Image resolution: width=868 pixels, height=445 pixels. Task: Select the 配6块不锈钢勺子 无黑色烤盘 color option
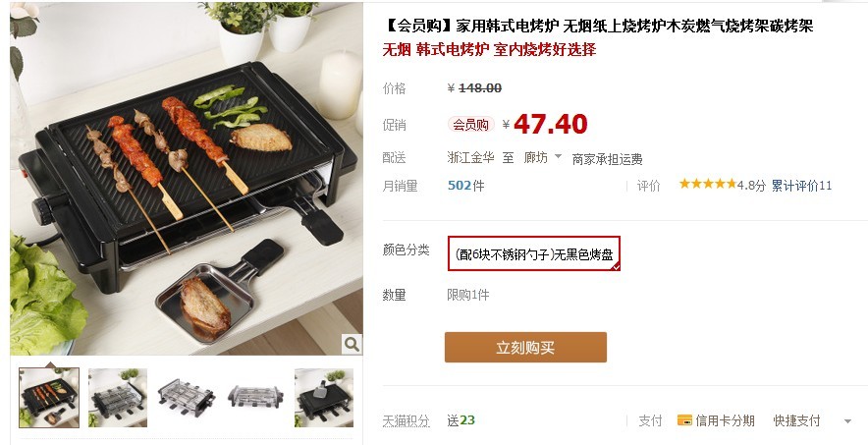coord(533,253)
